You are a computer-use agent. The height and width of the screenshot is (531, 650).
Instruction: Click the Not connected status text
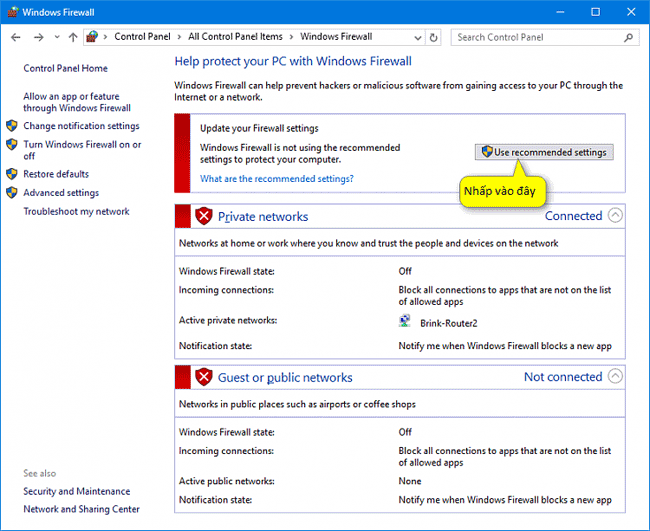point(563,376)
